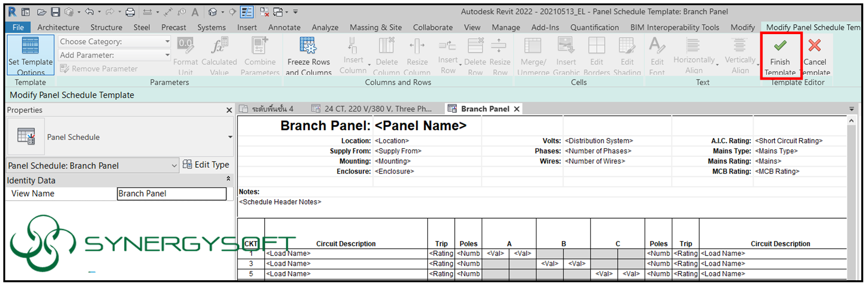Switch to the Architecture ribbon tab
Viewport: 868px width, 287px height.
click(x=58, y=27)
